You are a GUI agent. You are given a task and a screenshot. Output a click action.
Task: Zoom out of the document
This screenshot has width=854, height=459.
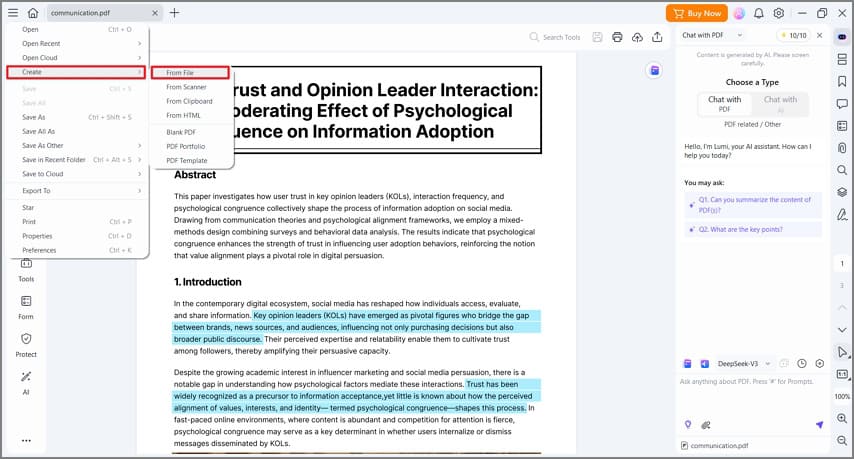tap(842, 440)
